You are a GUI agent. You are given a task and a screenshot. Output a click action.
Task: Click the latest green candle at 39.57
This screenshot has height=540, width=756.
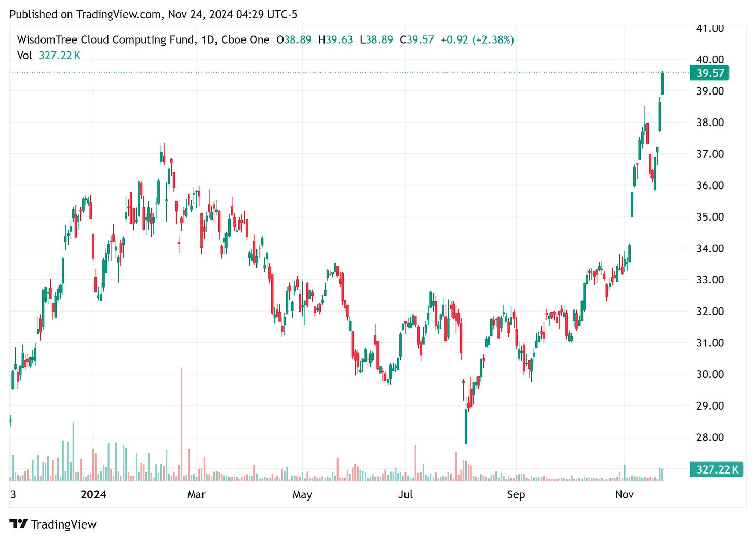pyautogui.click(x=663, y=83)
